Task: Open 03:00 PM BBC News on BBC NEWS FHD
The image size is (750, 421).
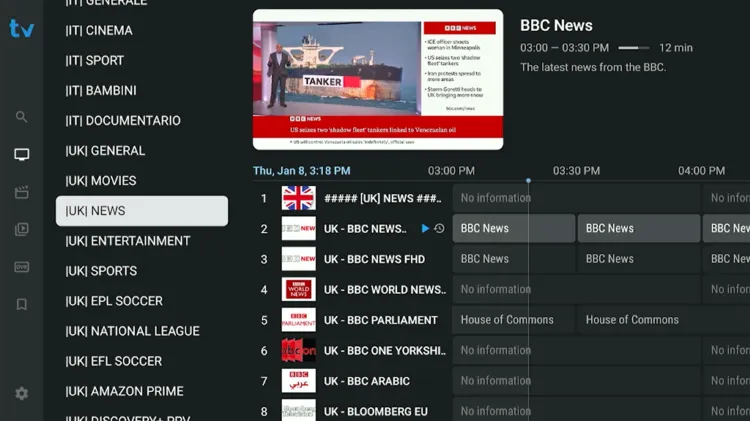Action: [x=514, y=259]
